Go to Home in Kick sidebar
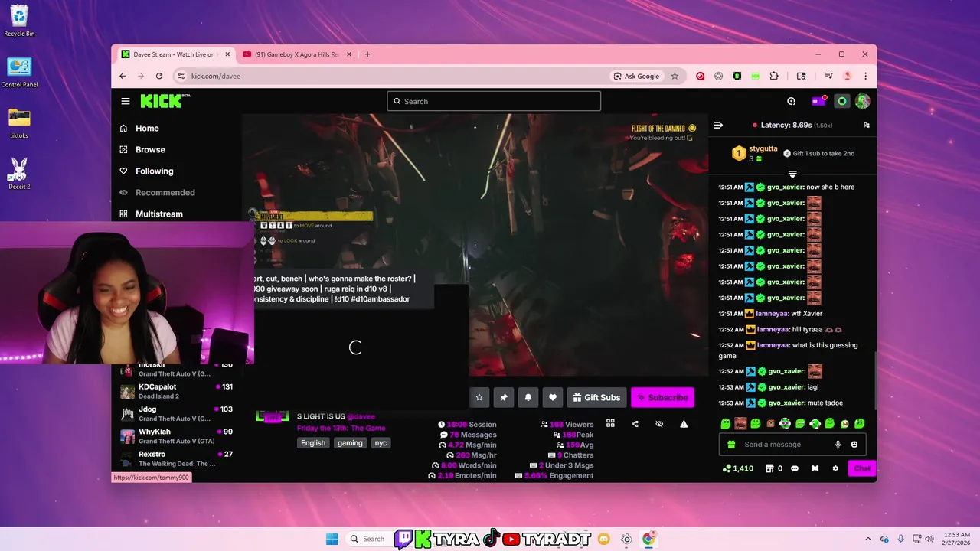This screenshot has height=551, width=980. pos(147,129)
